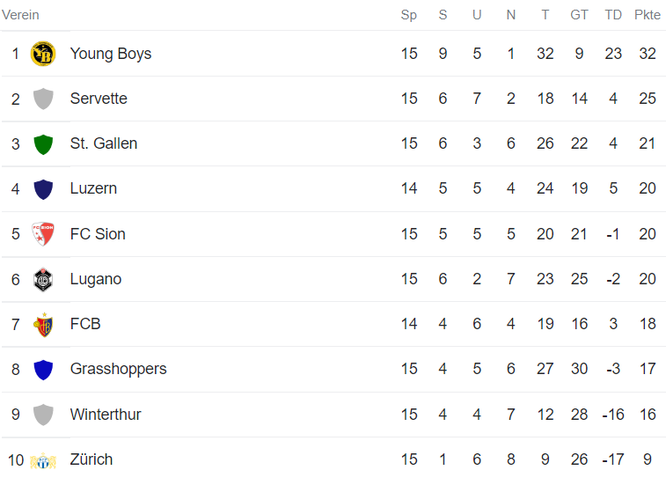The height and width of the screenshot is (485, 666).
Task: Select the Winterthur team name
Action: point(105,415)
